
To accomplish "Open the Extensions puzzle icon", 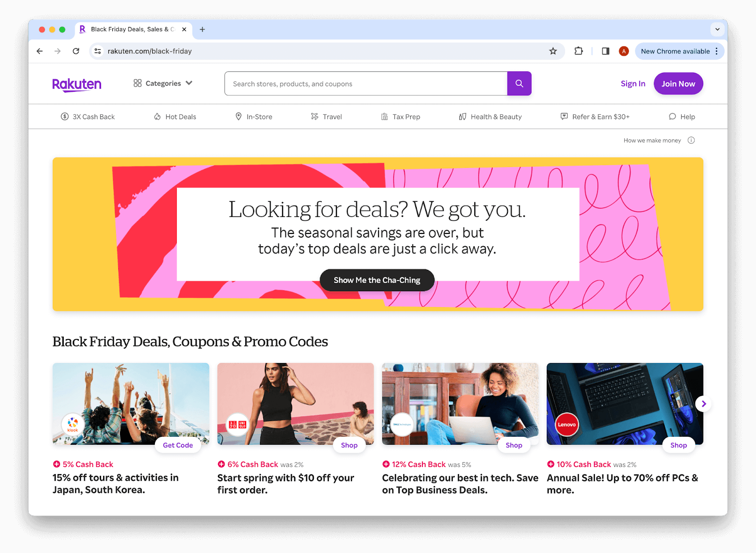I will [x=578, y=51].
